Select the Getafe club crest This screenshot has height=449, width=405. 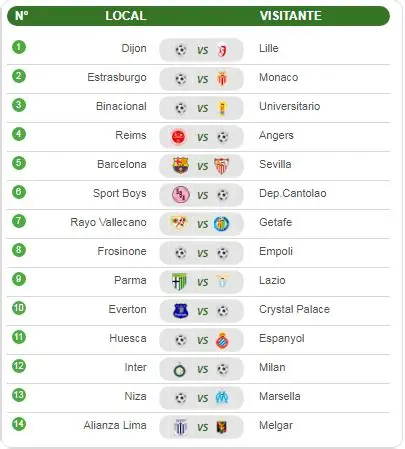tap(222, 224)
